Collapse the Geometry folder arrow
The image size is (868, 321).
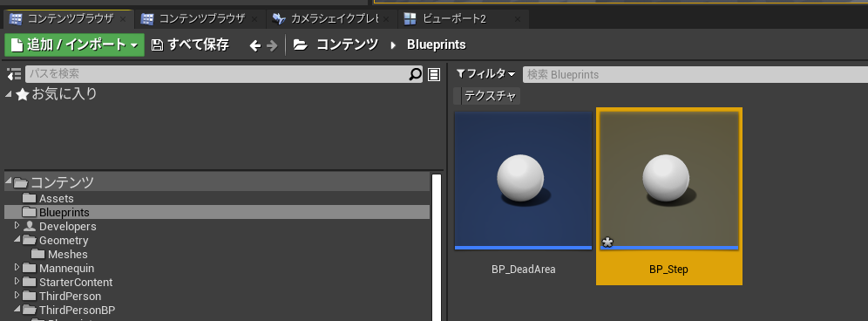(x=17, y=240)
